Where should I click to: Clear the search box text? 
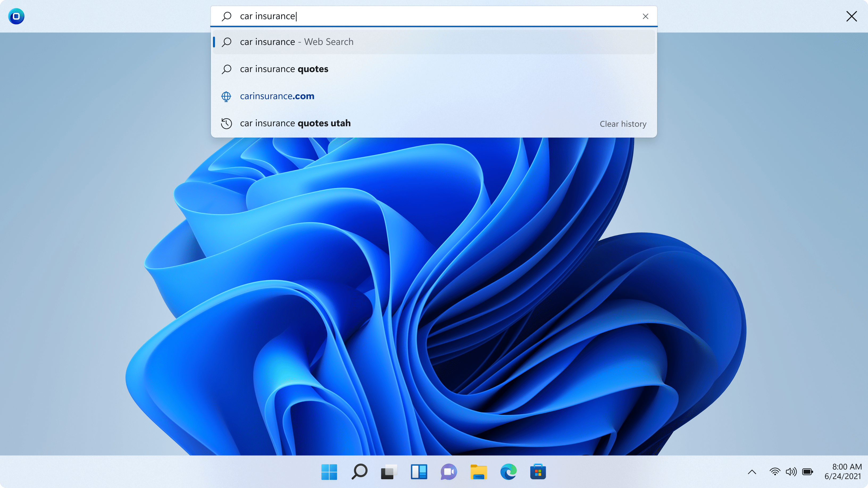(645, 16)
